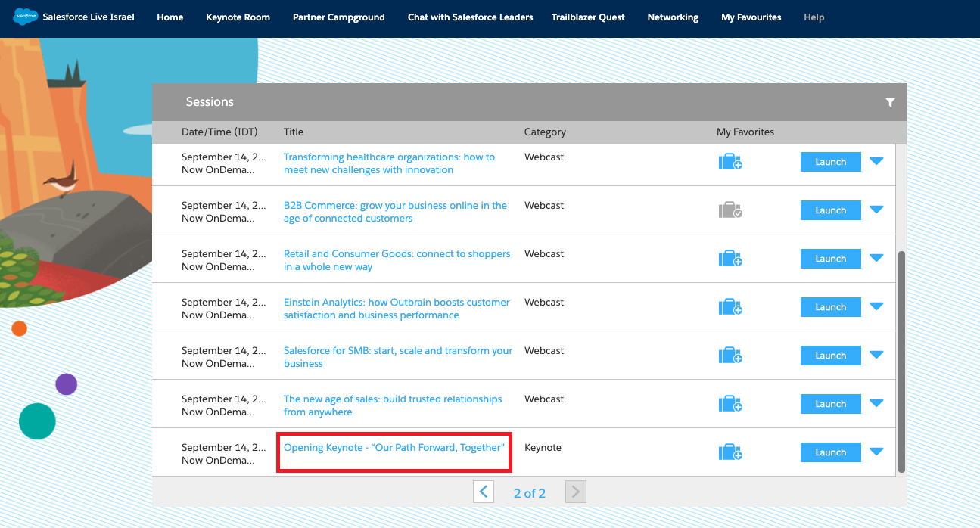
Task: Open the Keynote Room menu item
Action: (238, 17)
